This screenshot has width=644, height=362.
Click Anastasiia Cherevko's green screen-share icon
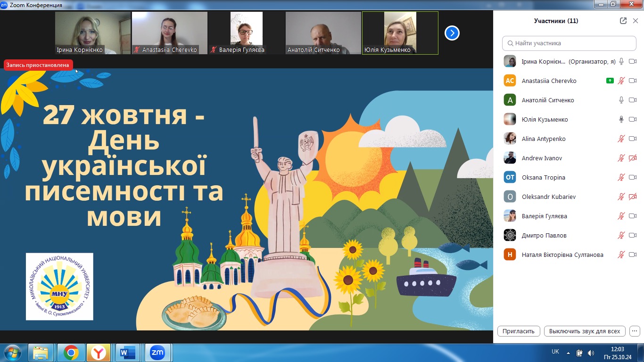click(610, 81)
